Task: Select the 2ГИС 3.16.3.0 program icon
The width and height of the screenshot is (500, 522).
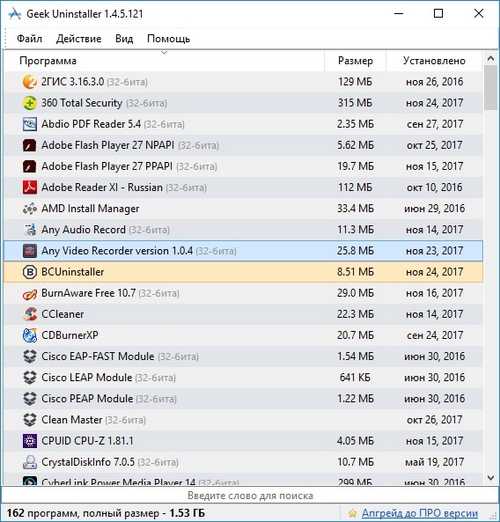Action: tap(29, 82)
